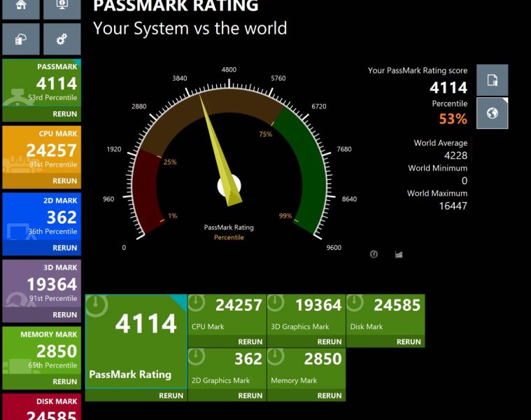The width and height of the screenshot is (531, 420).
Task: Open the system information monitor icon
Action: [62, 9]
